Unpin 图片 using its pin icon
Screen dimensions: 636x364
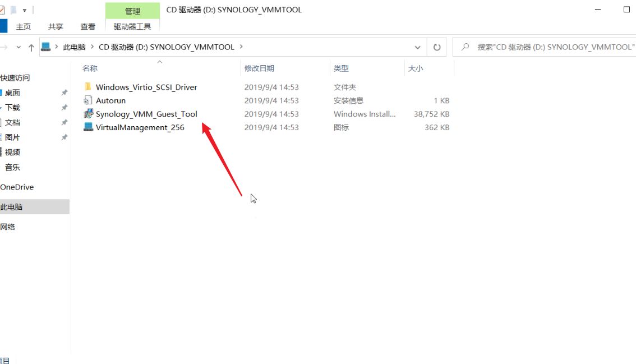(64, 137)
